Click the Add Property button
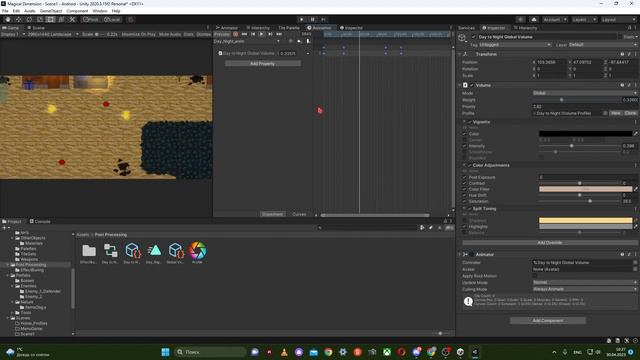The width and height of the screenshot is (640, 360). (262, 64)
